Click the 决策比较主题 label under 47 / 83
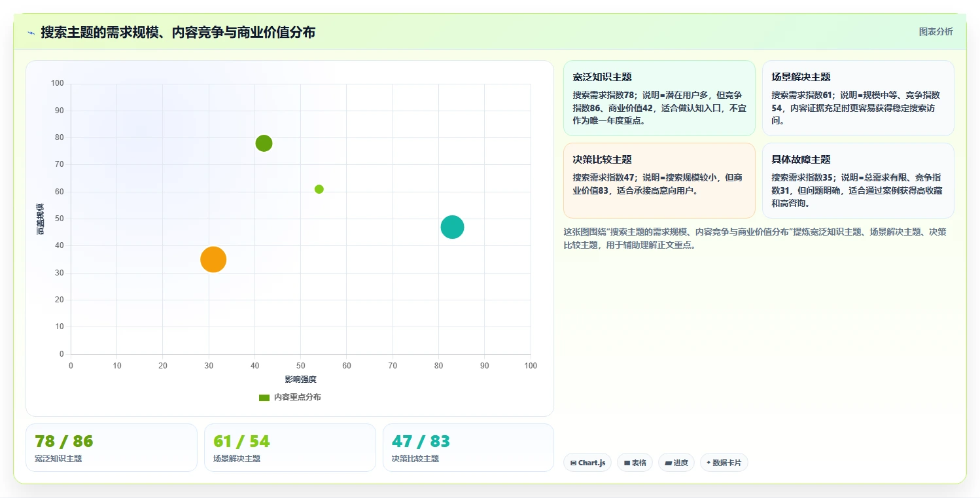Viewport: 980px width, 498px height. (x=415, y=459)
